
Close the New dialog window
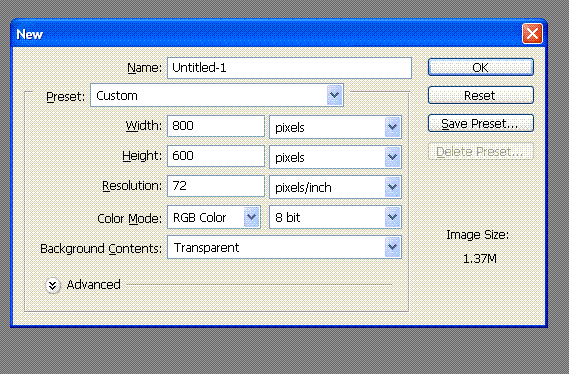pyautogui.click(x=532, y=34)
